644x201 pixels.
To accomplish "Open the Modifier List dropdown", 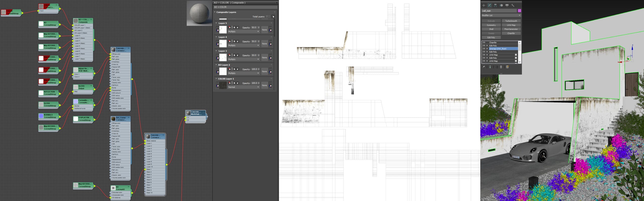I will (x=501, y=15).
